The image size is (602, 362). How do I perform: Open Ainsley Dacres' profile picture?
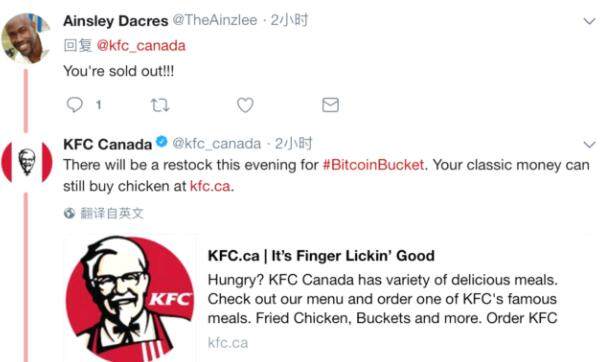(26, 38)
